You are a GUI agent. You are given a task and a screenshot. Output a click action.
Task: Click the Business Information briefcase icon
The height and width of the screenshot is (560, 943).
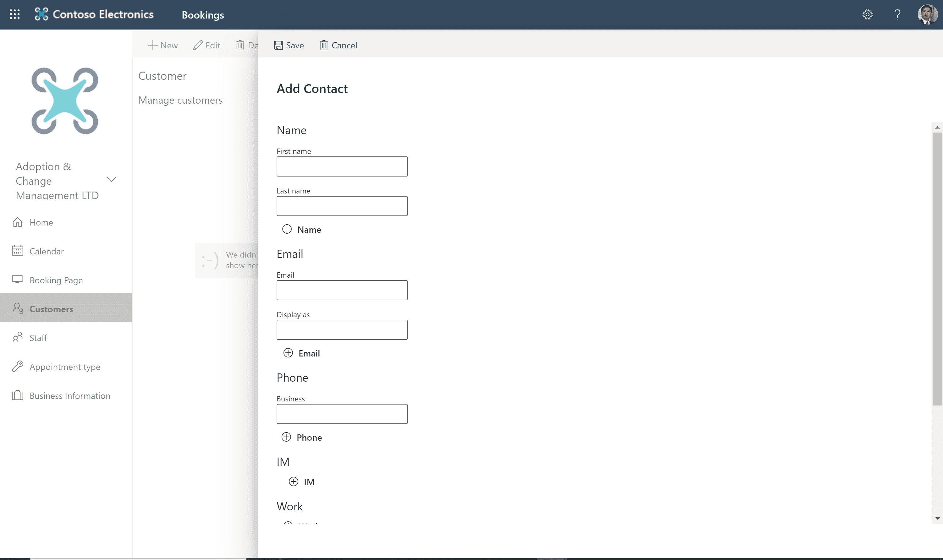tap(17, 395)
